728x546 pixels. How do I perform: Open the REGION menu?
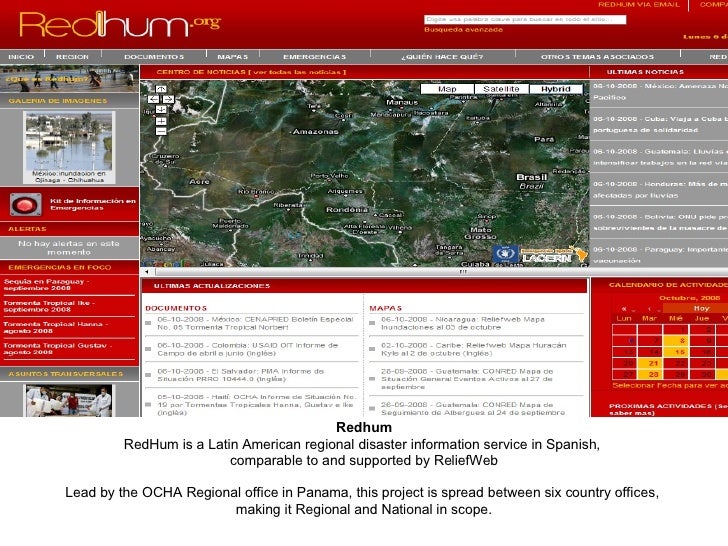pos(72,57)
